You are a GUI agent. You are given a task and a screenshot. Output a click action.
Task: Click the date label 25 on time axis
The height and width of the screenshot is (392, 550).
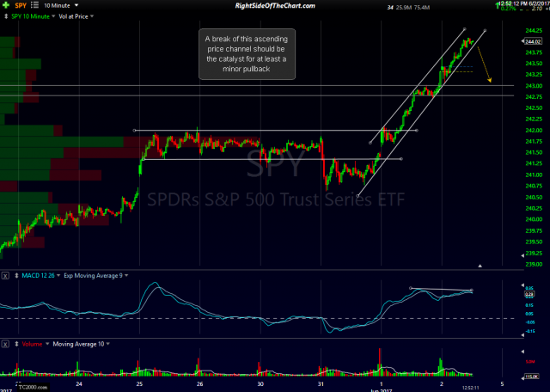click(x=139, y=384)
